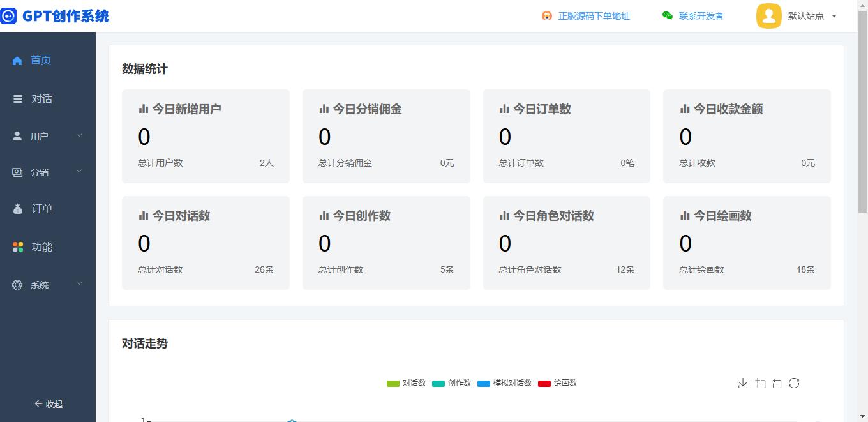Activate the chart area zoom icon
The width and height of the screenshot is (868, 422).
pyautogui.click(x=760, y=383)
